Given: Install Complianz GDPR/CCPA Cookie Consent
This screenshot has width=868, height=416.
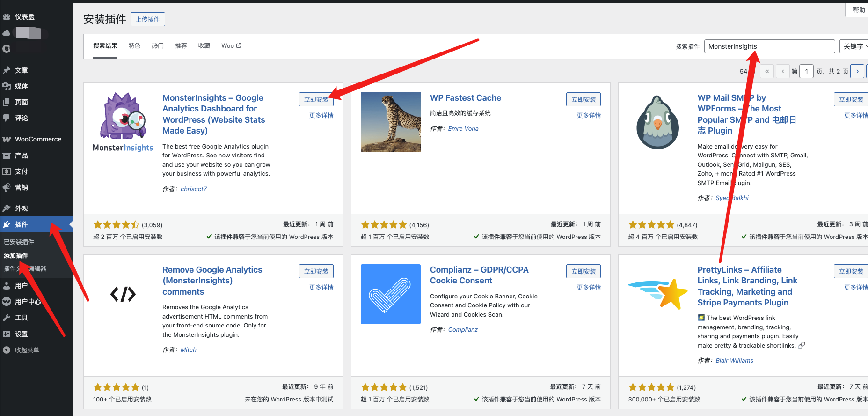Looking at the screenshot, I should (x=584, y=271).
